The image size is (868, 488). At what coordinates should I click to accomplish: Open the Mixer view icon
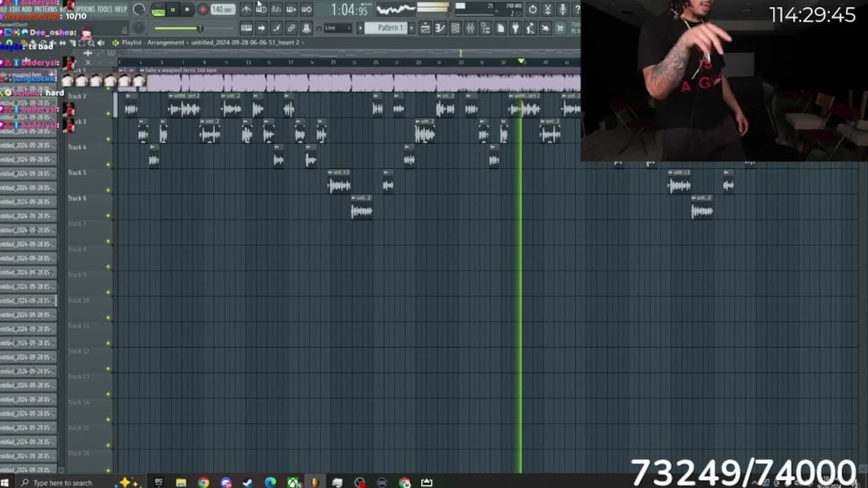click(x=470, y=28)
